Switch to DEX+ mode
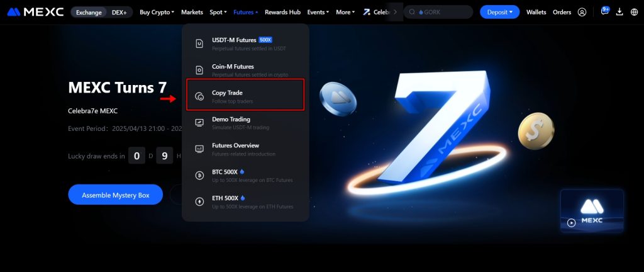 click(x=119, y=12)
